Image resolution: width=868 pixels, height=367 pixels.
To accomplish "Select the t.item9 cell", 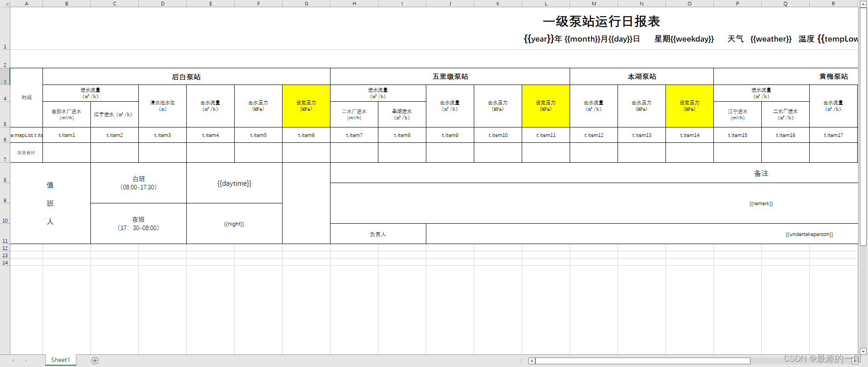I will pyautogui.click(x=450, y=135).
